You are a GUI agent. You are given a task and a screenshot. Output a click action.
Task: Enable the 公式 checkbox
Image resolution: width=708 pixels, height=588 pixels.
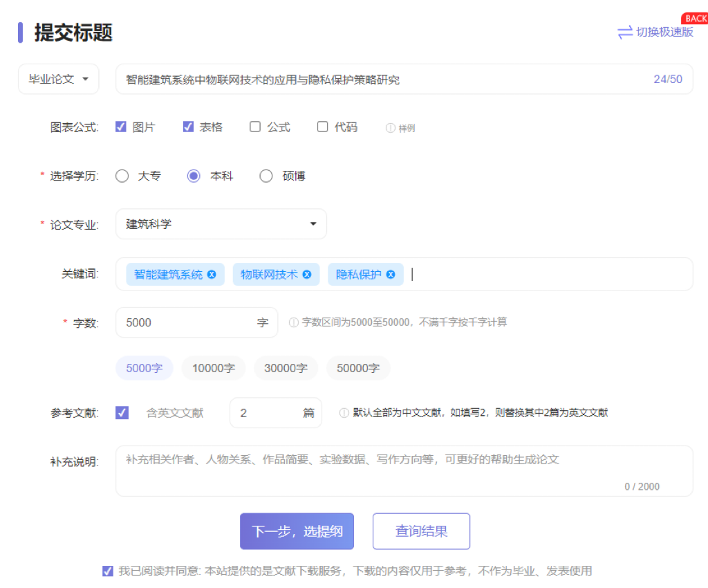pos(255,127)
